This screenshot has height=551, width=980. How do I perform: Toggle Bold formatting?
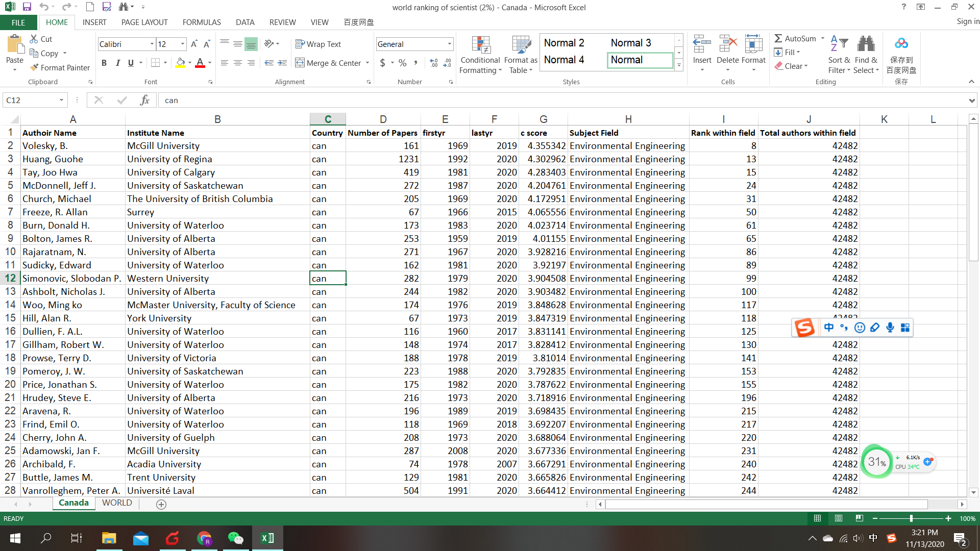point(104,63)
